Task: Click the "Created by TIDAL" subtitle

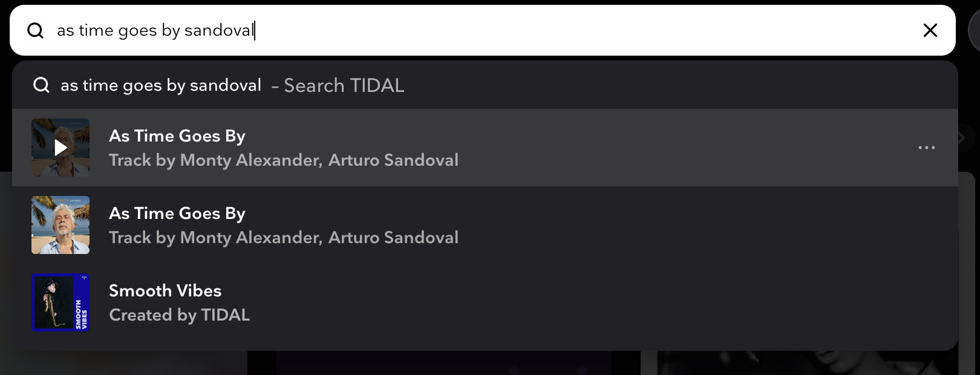Action: click(179, 315)
